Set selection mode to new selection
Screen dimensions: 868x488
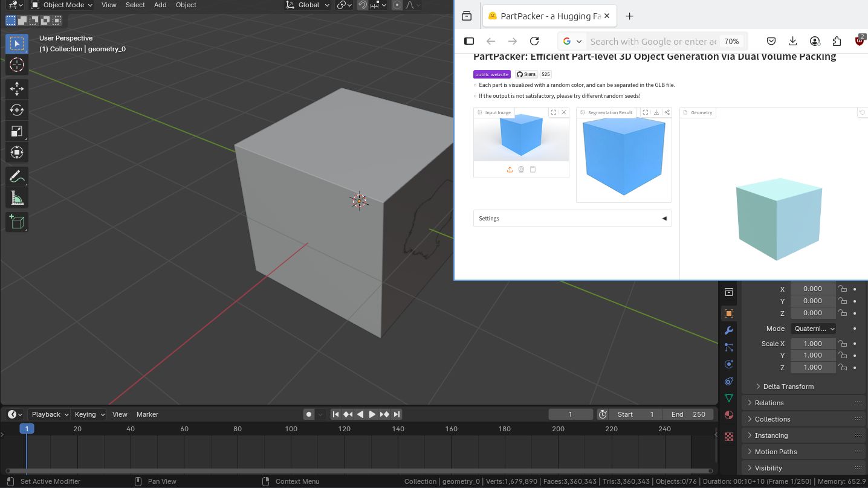point(11,21)
